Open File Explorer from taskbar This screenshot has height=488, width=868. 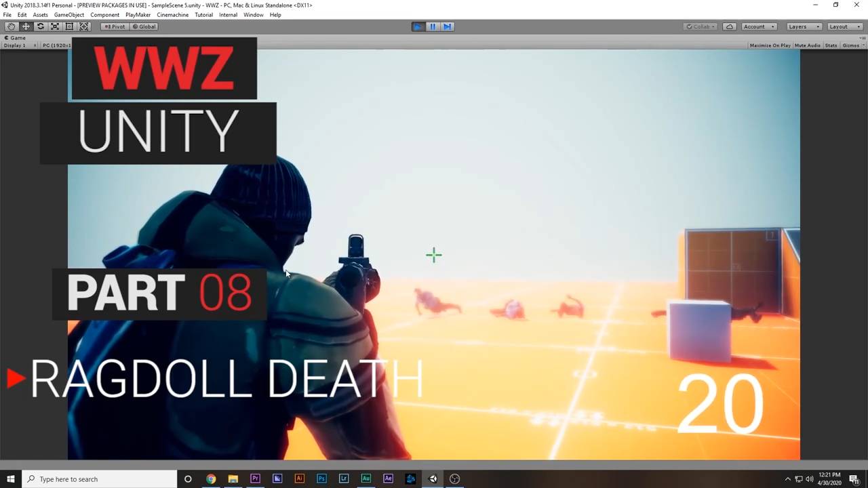click(x=233, y=479)
